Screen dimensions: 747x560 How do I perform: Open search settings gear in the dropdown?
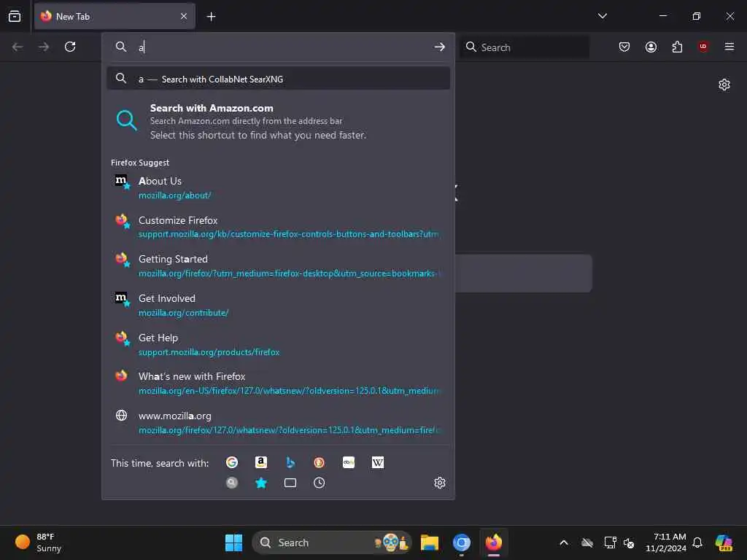click(439, 483)
